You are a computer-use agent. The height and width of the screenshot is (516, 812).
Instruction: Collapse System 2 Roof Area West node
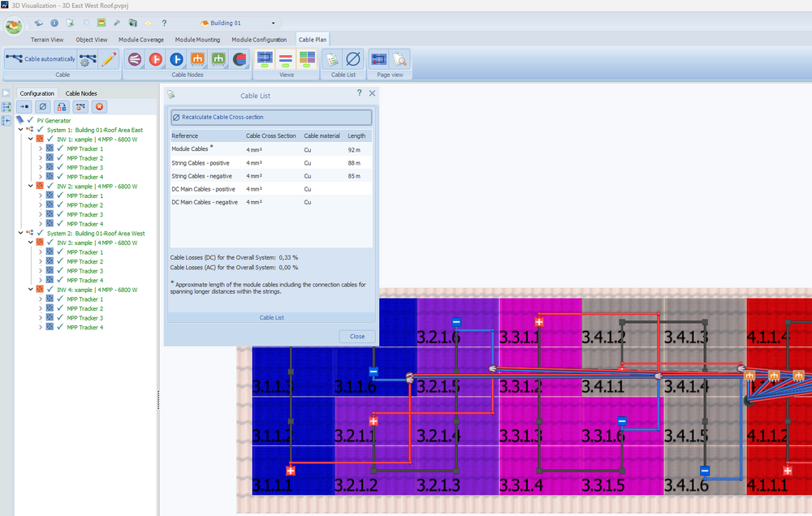20,233
